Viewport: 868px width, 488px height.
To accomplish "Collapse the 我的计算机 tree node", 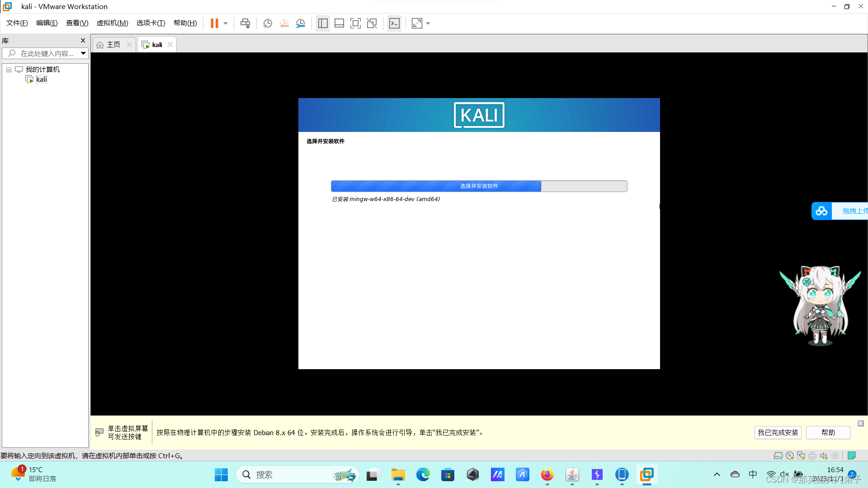I will [x=9, y=70].
